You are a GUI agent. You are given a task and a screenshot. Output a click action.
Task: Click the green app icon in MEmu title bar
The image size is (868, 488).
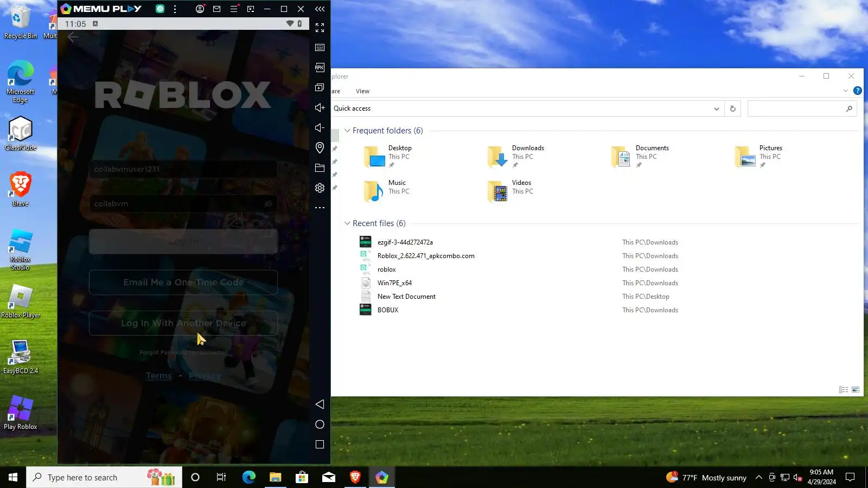tap(160, 9)
